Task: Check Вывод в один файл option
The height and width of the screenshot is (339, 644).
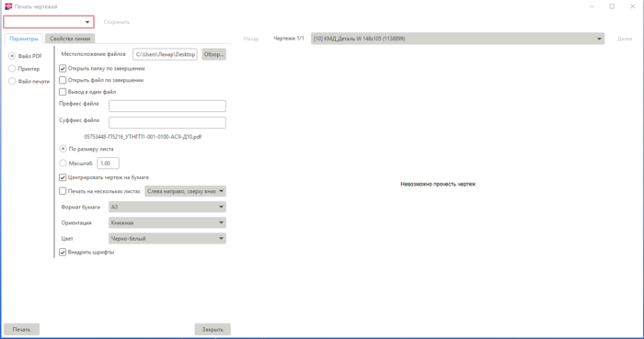Action: pos(63,92)
